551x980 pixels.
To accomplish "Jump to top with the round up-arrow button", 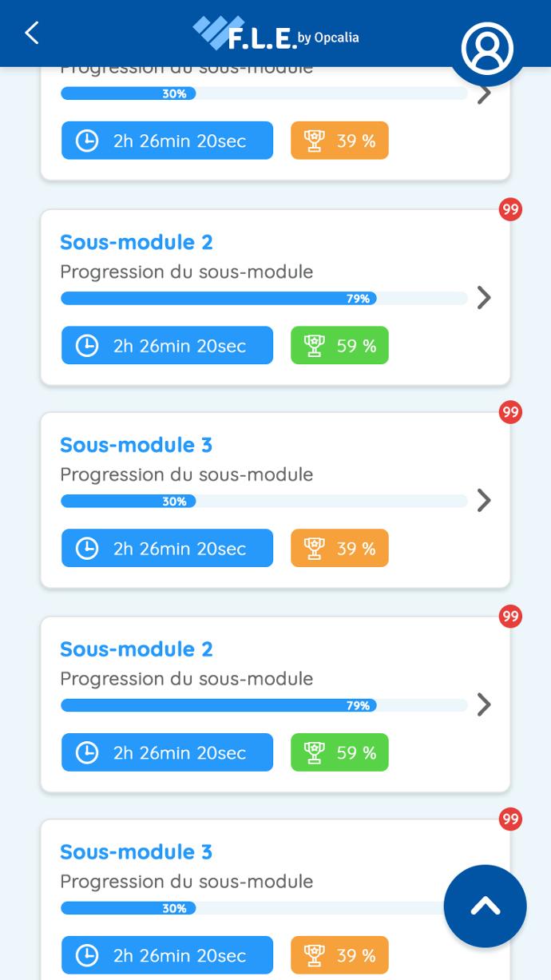I will 486,906.
